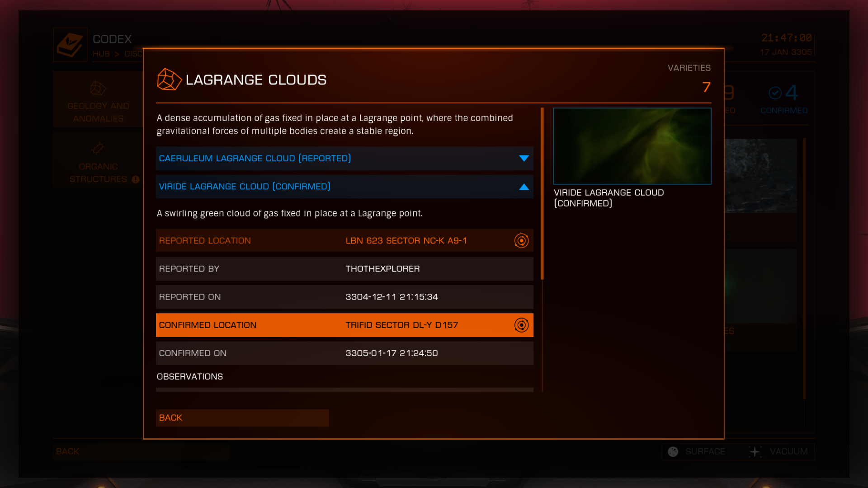Image resolution: width=868 pixels, height=488 pixels.
Task: Open the Geology and Anomalies category
Action: (x=98, y=99)
